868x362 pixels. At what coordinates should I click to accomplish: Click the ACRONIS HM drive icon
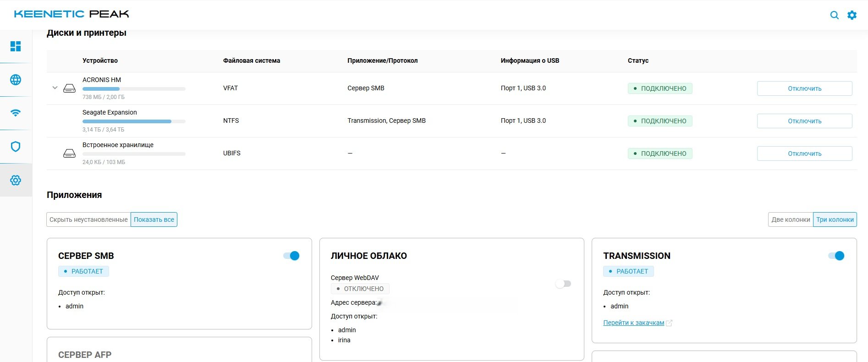(69, 88)
